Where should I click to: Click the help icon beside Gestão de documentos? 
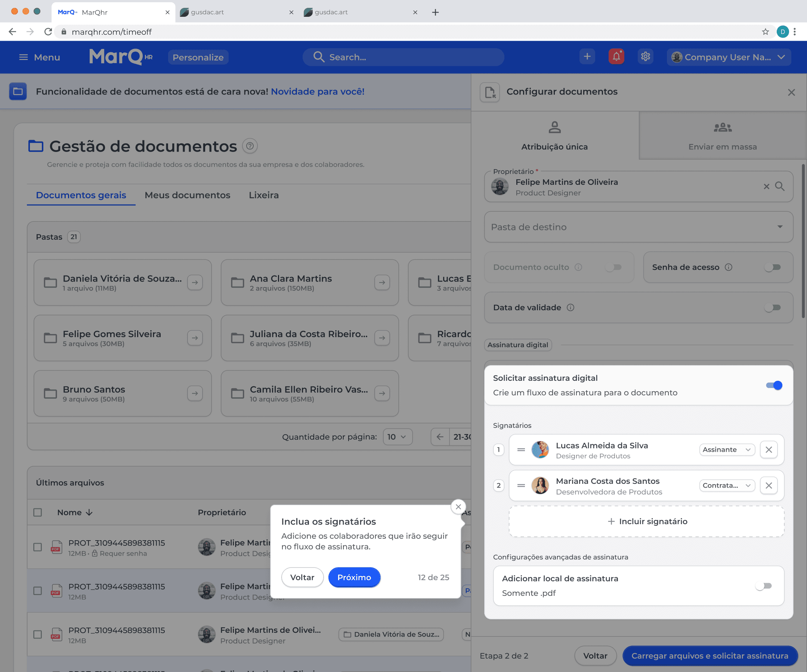(x=250, y=146)
